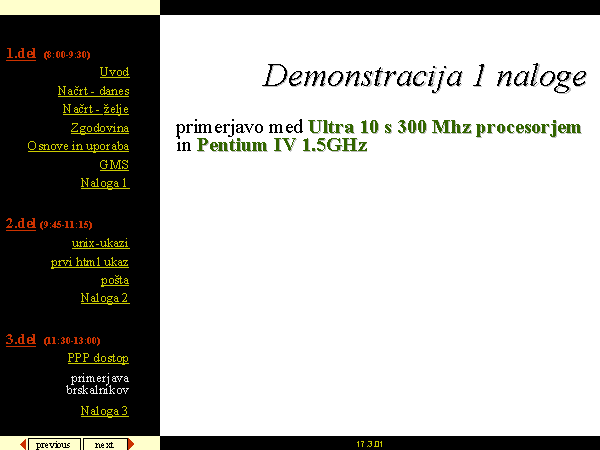Select the prvi html ukaz link

tap(89, 262)
